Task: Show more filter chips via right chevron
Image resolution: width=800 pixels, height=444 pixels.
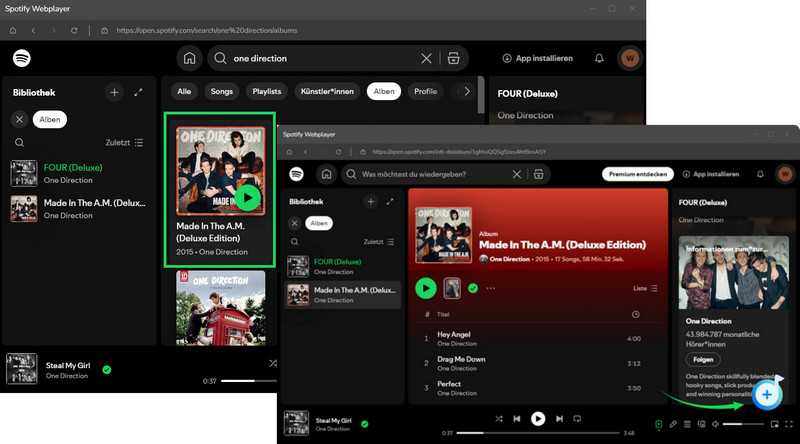Action: 466,91
